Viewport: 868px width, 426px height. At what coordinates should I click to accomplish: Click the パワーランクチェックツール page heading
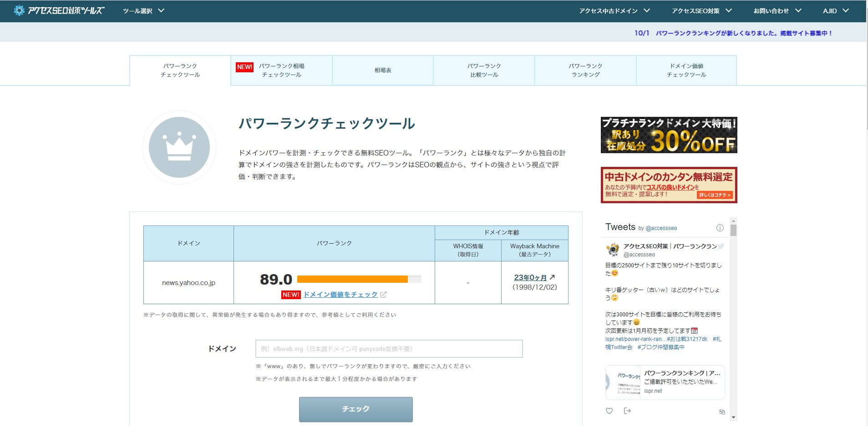click(327, 124)
